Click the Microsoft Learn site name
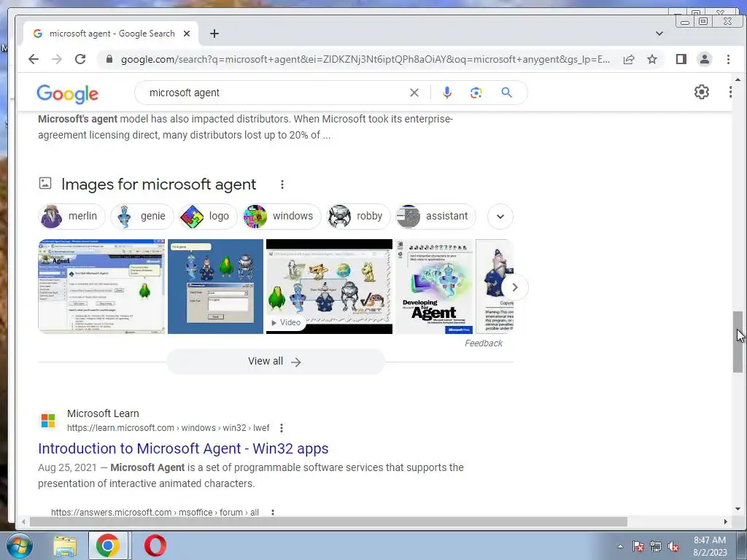Viewport: 747px width, 560px height. (103, 413)
